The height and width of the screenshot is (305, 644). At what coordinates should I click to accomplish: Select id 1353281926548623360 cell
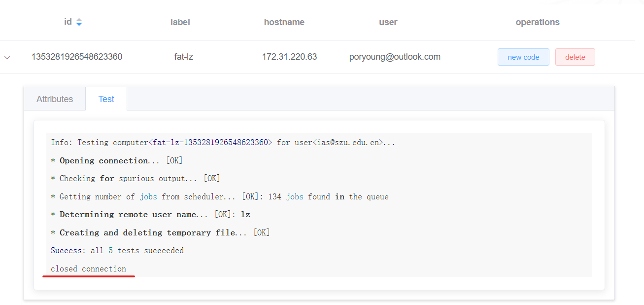point(77,57)
